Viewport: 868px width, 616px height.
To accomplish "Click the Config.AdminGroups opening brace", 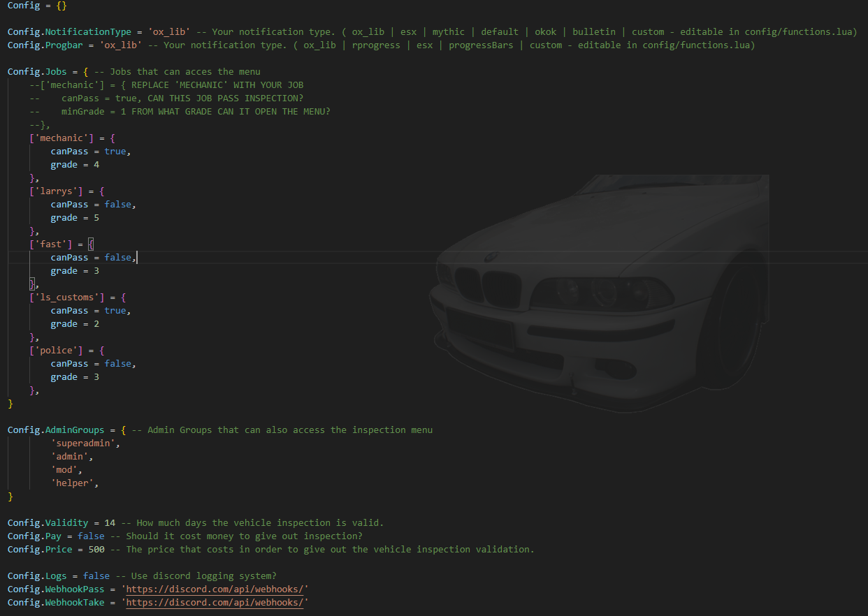I will 123,430.
